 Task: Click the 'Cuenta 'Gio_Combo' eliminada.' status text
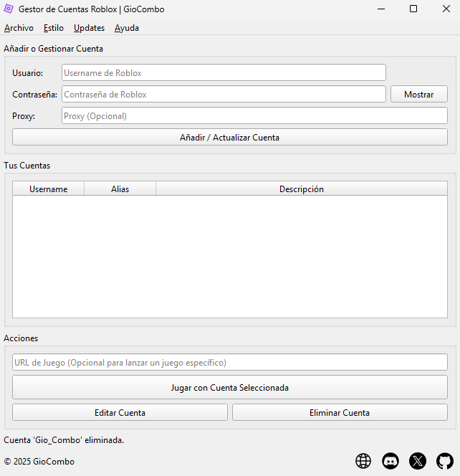tap(64, 440)
